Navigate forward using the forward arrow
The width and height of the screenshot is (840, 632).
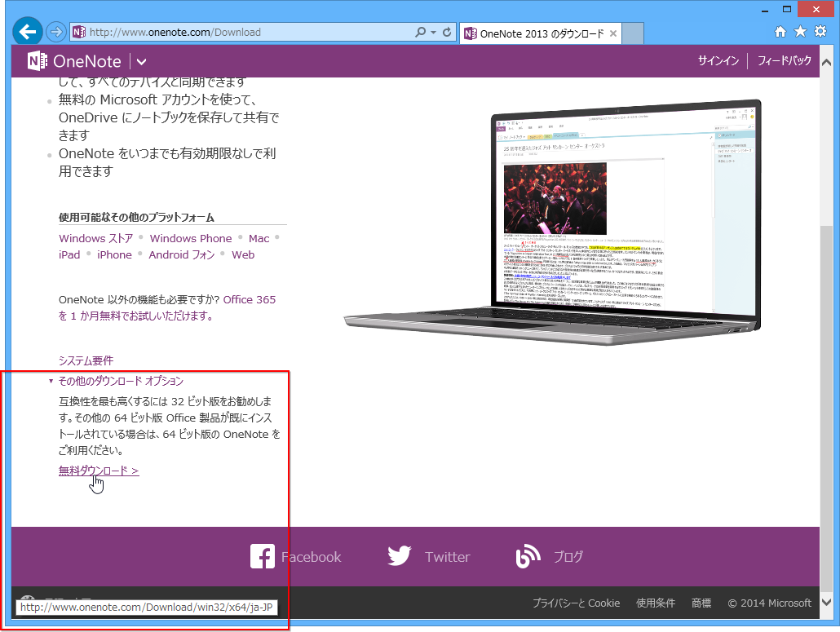click(x=54, y=32)
